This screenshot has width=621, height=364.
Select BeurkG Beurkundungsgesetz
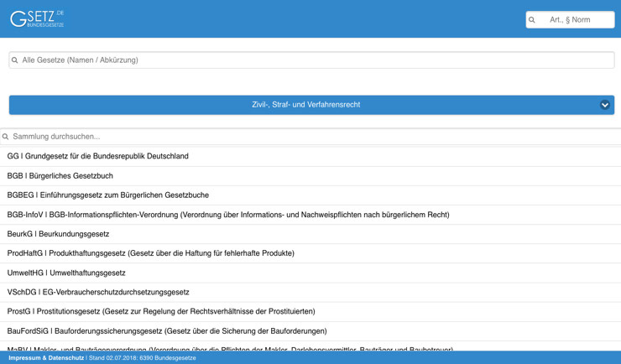coord(59,234)
